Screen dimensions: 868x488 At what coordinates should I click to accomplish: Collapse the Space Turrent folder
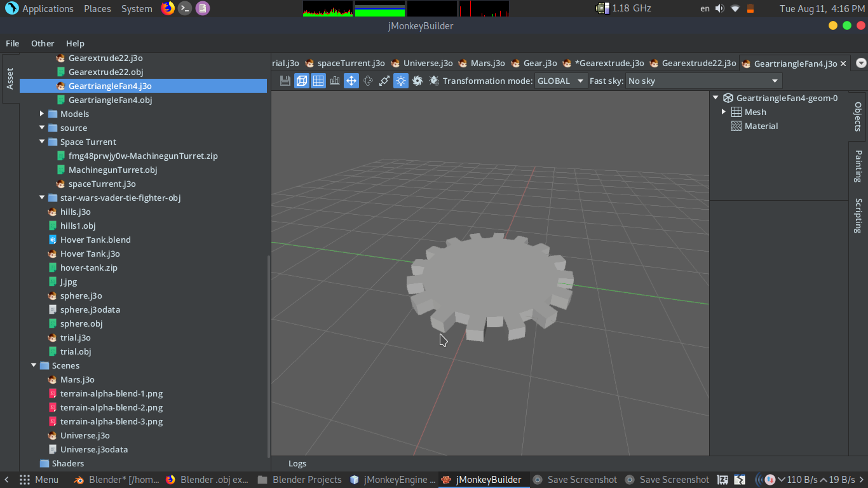coord(42,142)
